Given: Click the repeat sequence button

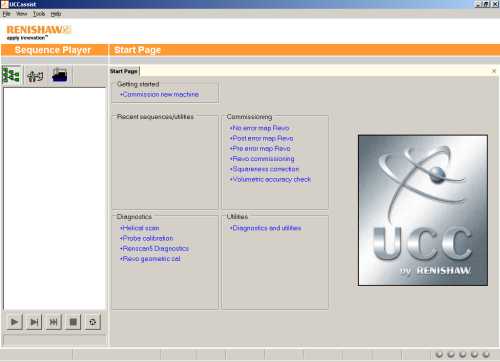Looking at the screenshot, I should (x=92, y=322).
